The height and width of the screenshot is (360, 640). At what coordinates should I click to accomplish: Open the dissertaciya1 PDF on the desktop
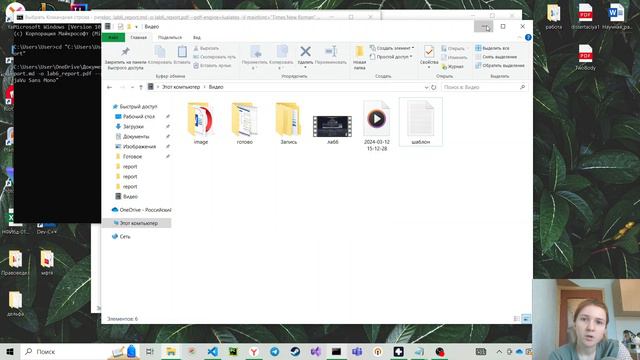point(585,17)
